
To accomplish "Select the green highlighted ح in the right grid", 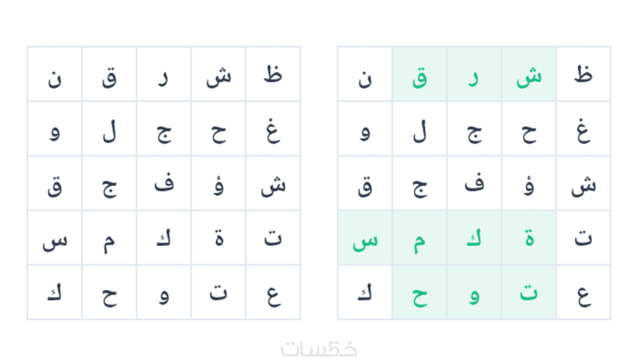I will [420, 292].
